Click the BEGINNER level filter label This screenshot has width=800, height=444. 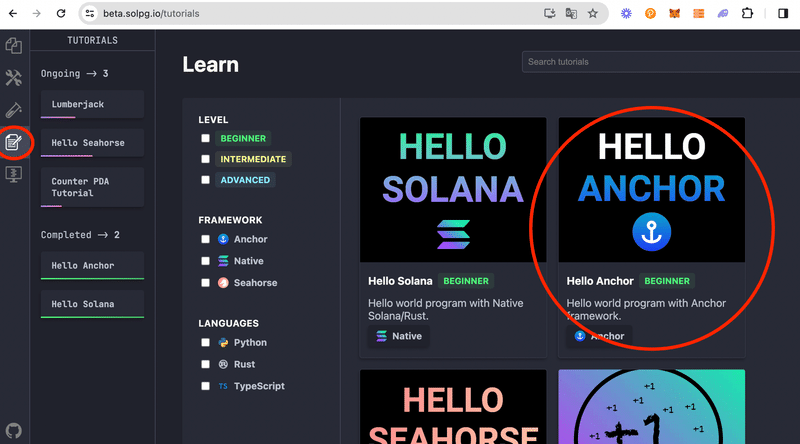pyautogui.click(x=243, y=138)
